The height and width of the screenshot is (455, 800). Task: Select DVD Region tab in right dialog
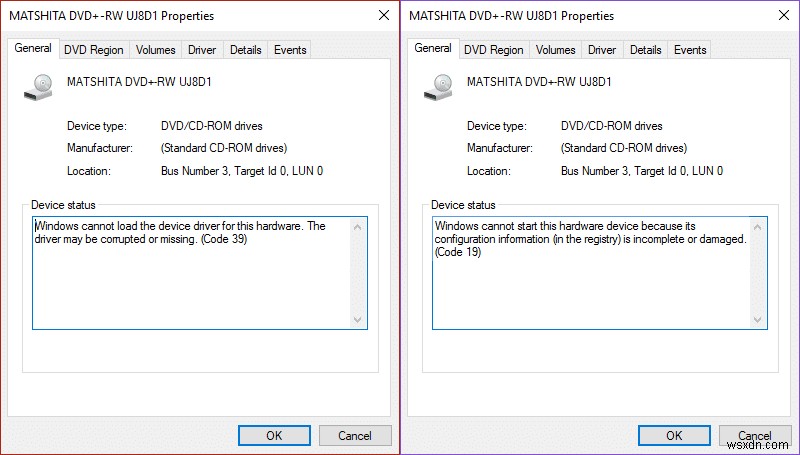point(494,50)
